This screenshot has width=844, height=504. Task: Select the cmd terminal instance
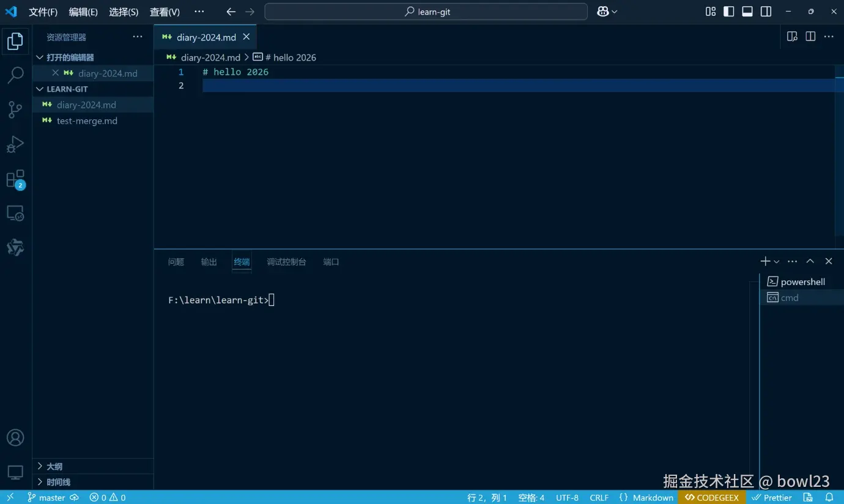pyautogui.click(x=802, y=297)
